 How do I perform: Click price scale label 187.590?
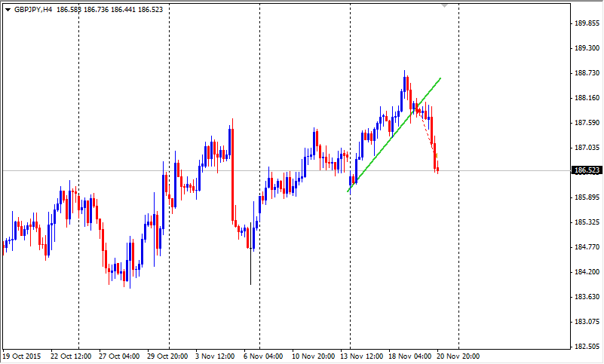tap(587, 123)
